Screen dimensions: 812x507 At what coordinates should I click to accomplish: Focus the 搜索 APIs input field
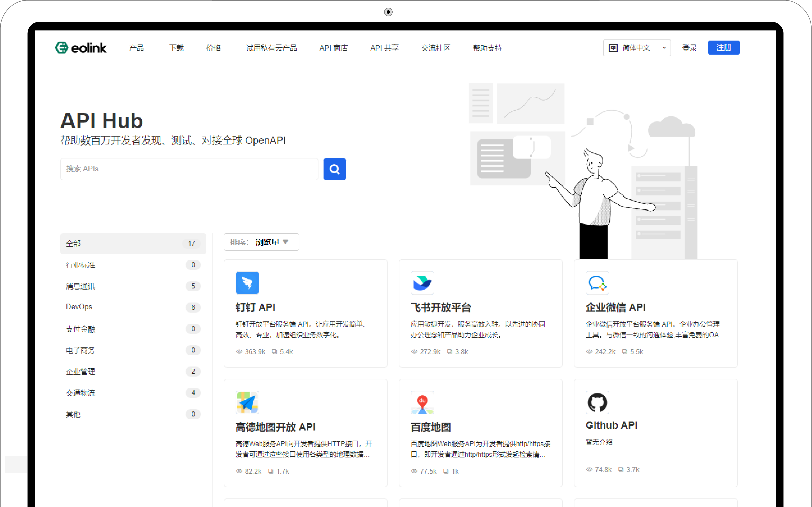(189, 169)
